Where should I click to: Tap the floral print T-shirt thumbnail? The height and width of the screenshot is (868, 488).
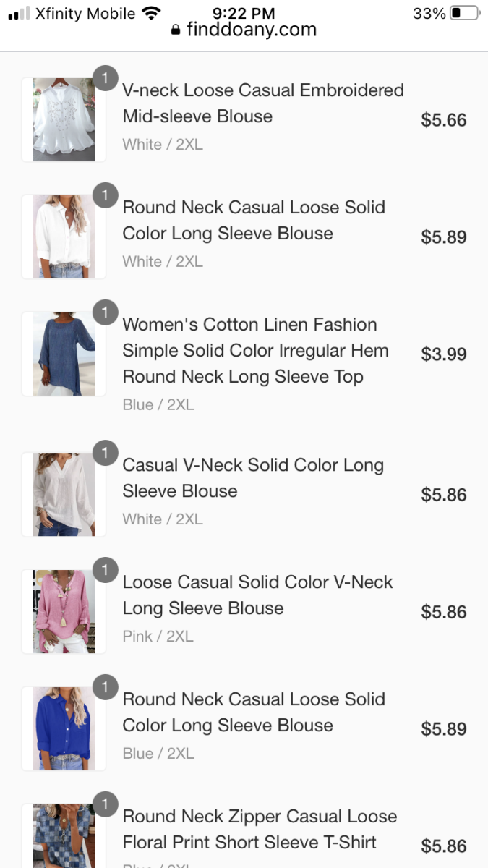click(64, 836)
